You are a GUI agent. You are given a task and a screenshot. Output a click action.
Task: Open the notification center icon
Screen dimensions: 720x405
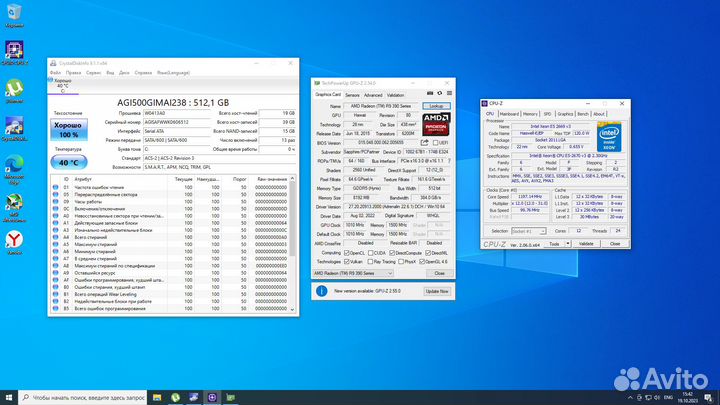(x=709, y=398)
